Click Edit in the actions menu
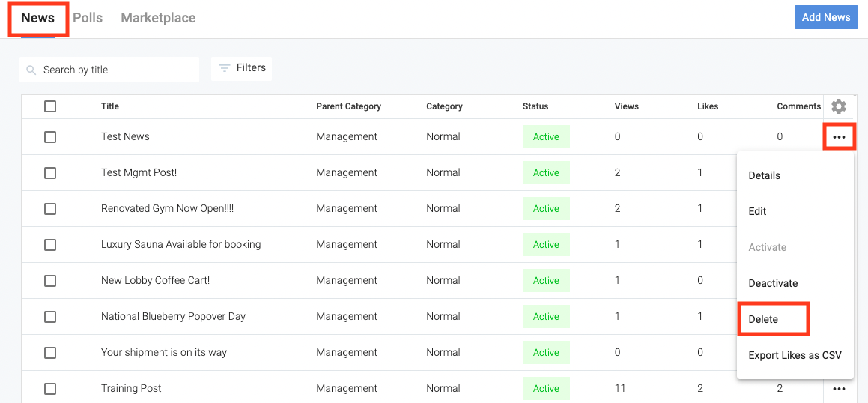The width and height of the screenshot is (868, 403). tap(757, 211)
